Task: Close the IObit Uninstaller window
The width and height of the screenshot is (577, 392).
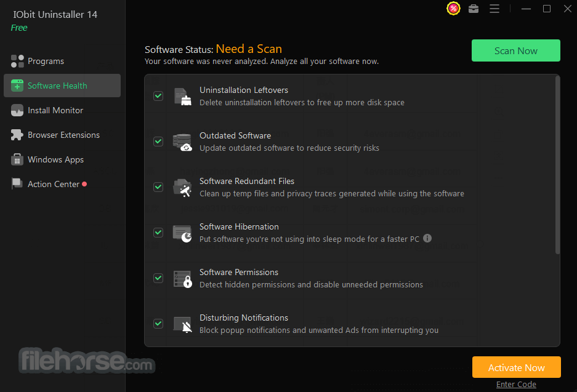Action: coord(567,9)
